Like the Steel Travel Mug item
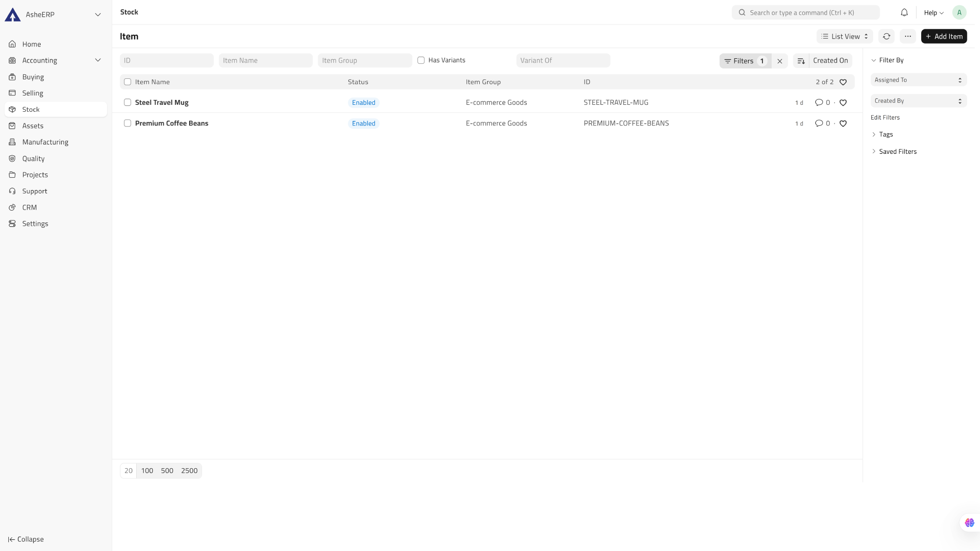 click(x=843, y=103)
